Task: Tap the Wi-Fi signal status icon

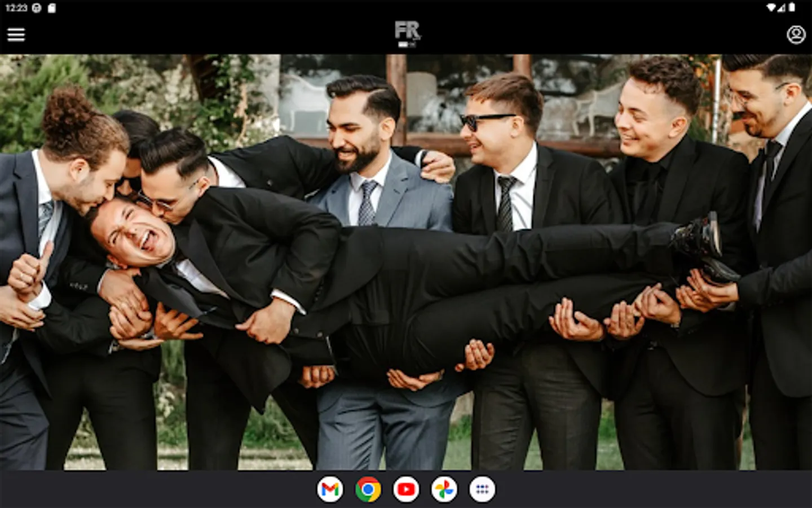Action: pyautogui.click(x=771, y=8)
